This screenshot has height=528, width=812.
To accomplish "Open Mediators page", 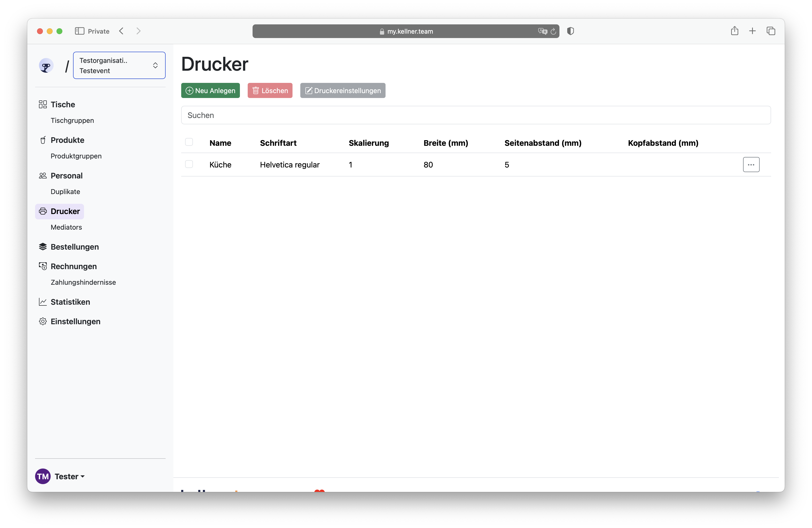I will tap(66, 227).
